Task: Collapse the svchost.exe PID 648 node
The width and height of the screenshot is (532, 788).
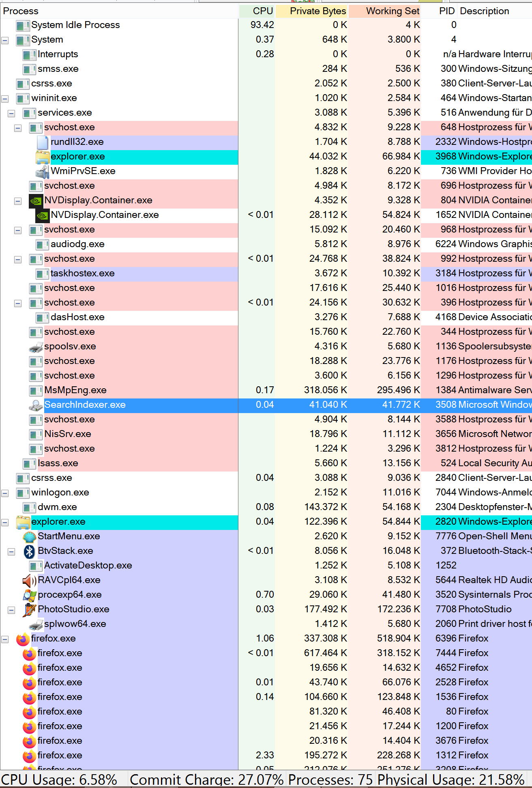Action: [x=18, y=128]
